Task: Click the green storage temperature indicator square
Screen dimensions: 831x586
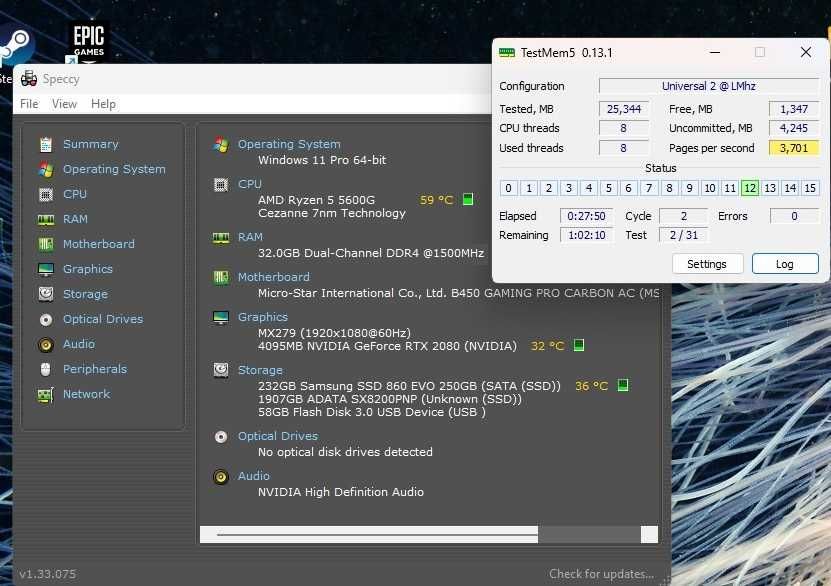Action: [x=623, y=385]
